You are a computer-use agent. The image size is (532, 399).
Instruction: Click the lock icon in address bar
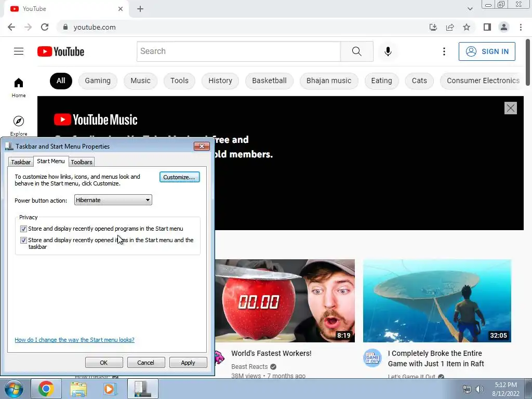click(x=65, y=27)
